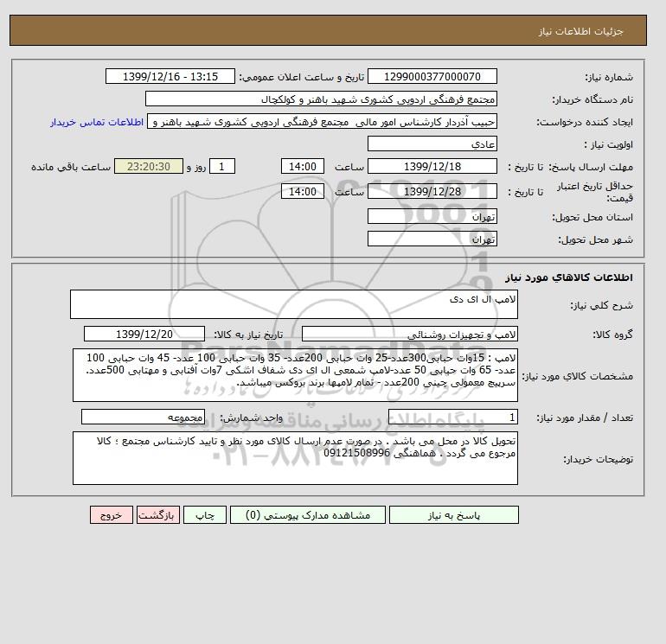Exit using the خروج button

[112, 515]
